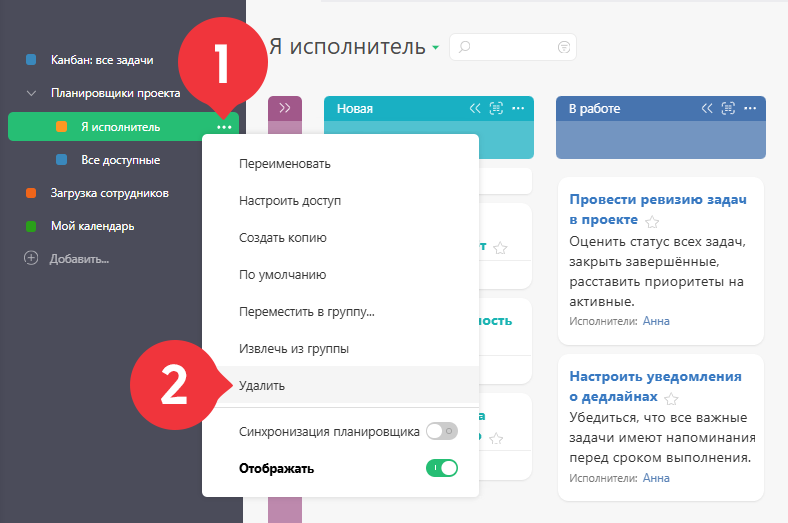Select Создать копию menu entry
Screen dimensions: 788x523
(282, 238)
